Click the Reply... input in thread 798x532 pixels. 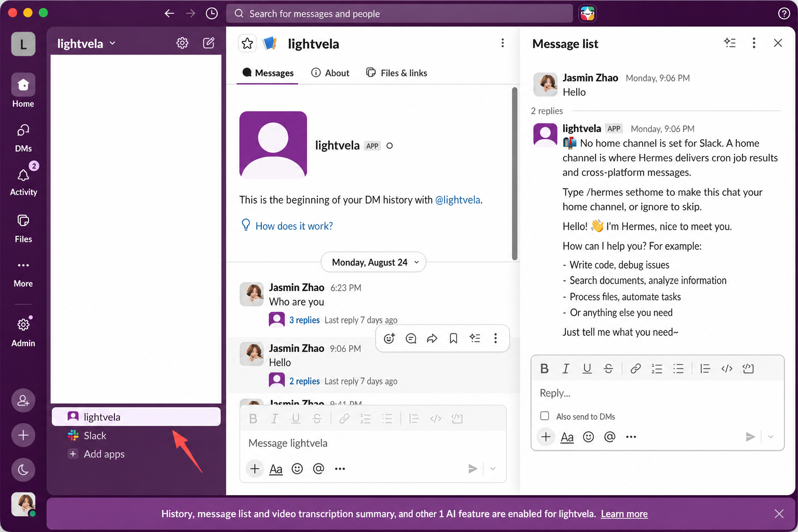click(x=657, y=393)
